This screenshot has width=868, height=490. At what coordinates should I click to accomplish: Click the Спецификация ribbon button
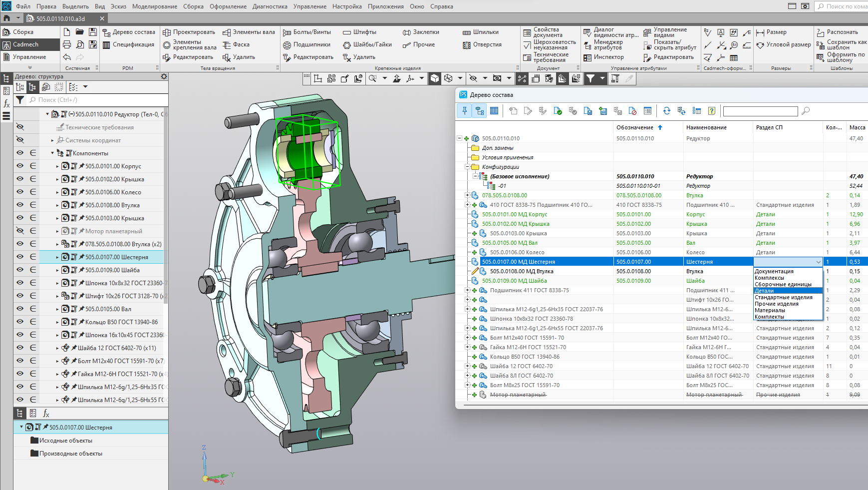tap(128, 44)
